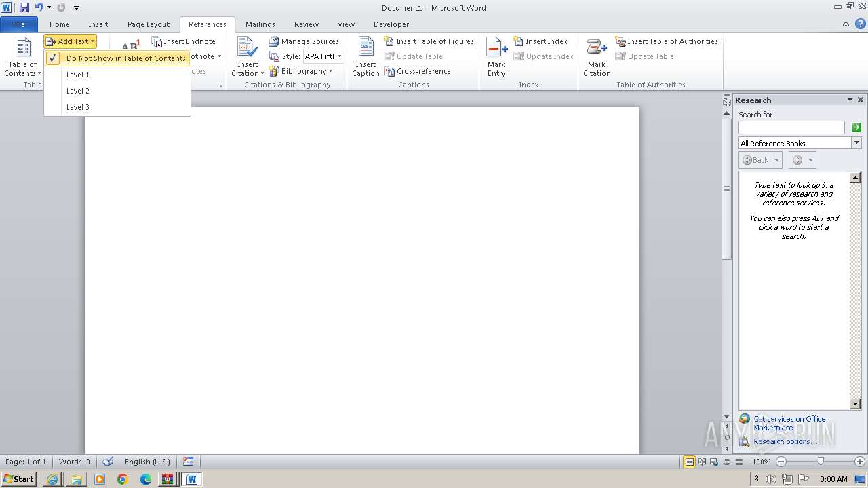
Task: Click the zoom slider handle
Action: click(x=821, y=462)
